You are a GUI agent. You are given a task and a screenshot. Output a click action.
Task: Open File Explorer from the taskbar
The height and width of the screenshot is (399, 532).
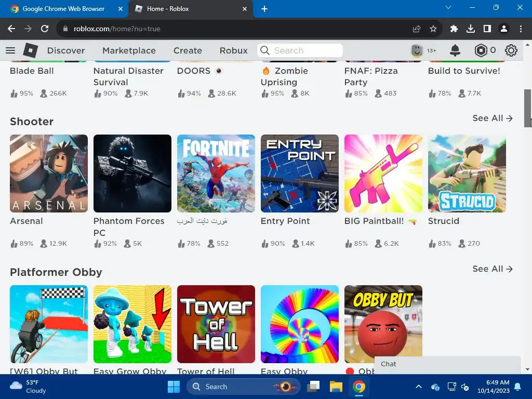click(x=336, y=387)
